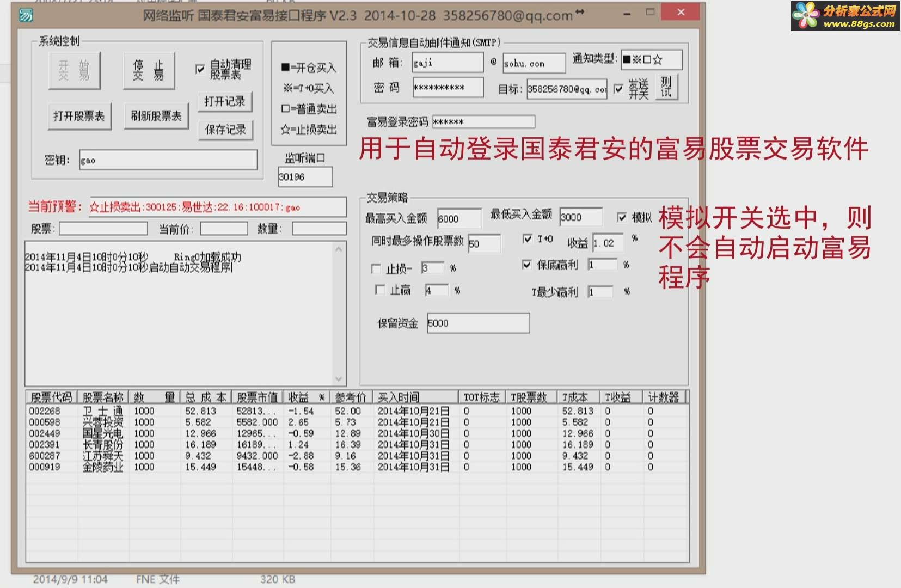Click the 富易登录密码 field
This screenshot has height=588, width=901.
point(483,121)
